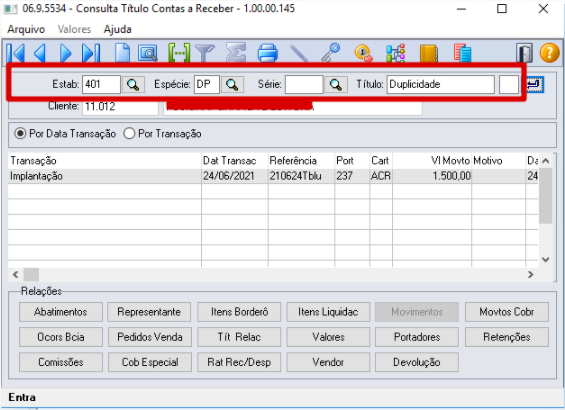Screen dimensions: 565x410
Task: Click the small empty field after Título
Action: click(x=509, y=85)
